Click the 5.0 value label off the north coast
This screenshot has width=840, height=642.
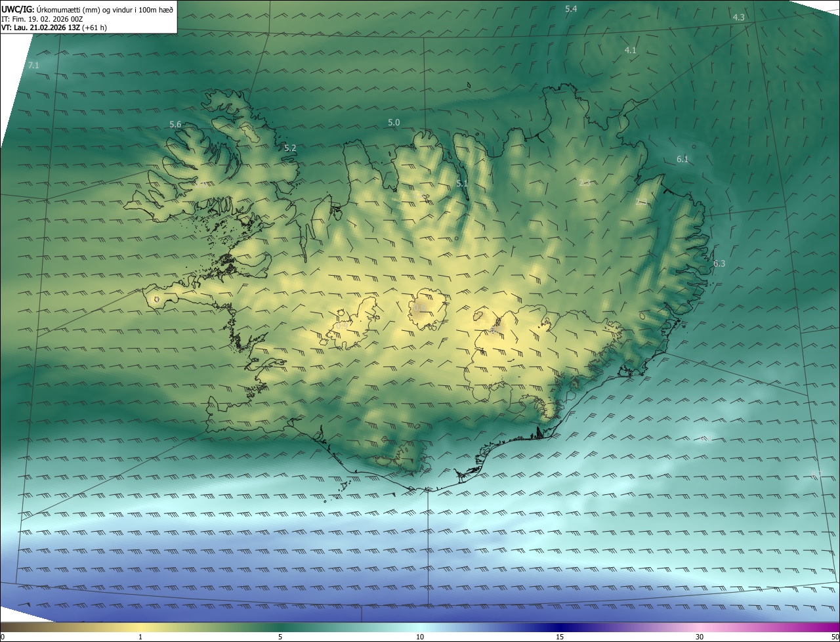[x=394, y=123]
